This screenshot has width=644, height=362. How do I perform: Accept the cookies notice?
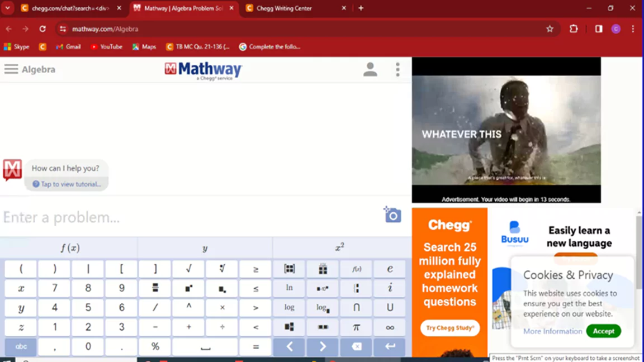pos(604,331)
